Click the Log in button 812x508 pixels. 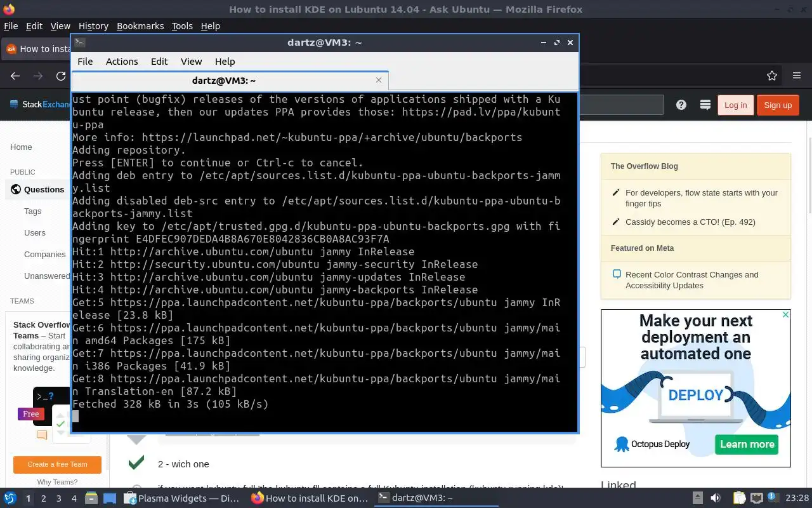tap(735, 105)
